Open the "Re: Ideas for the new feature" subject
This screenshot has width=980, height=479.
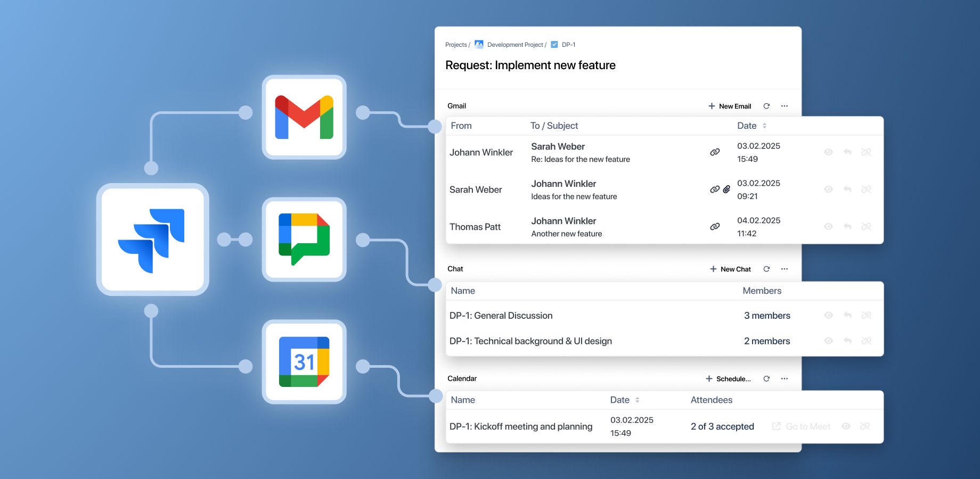pos(581,159)
